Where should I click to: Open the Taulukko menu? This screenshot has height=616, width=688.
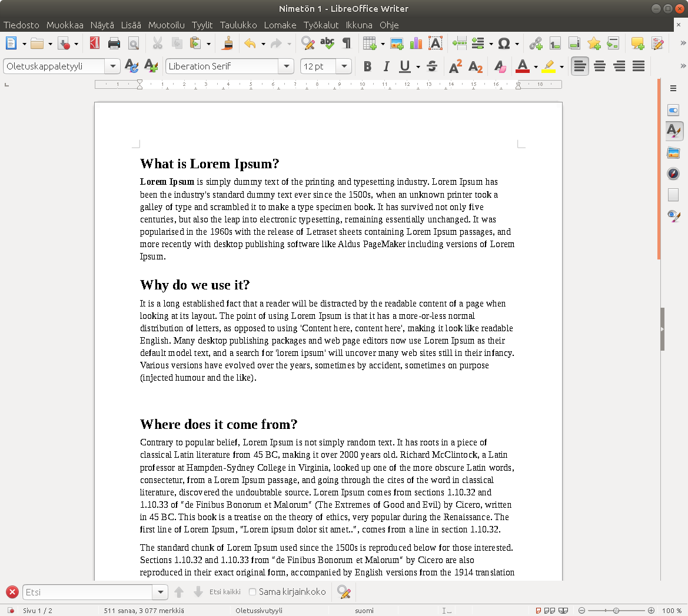pos(238,25)
